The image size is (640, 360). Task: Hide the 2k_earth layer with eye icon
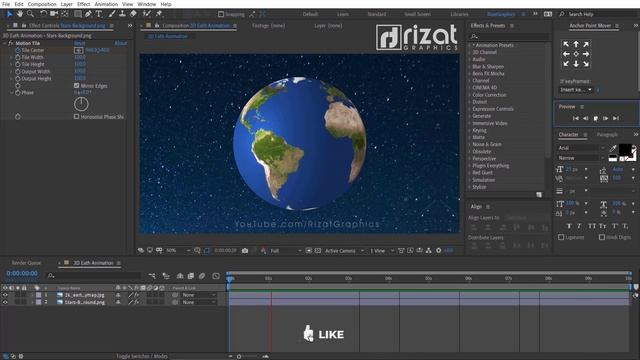click(5, 295)
